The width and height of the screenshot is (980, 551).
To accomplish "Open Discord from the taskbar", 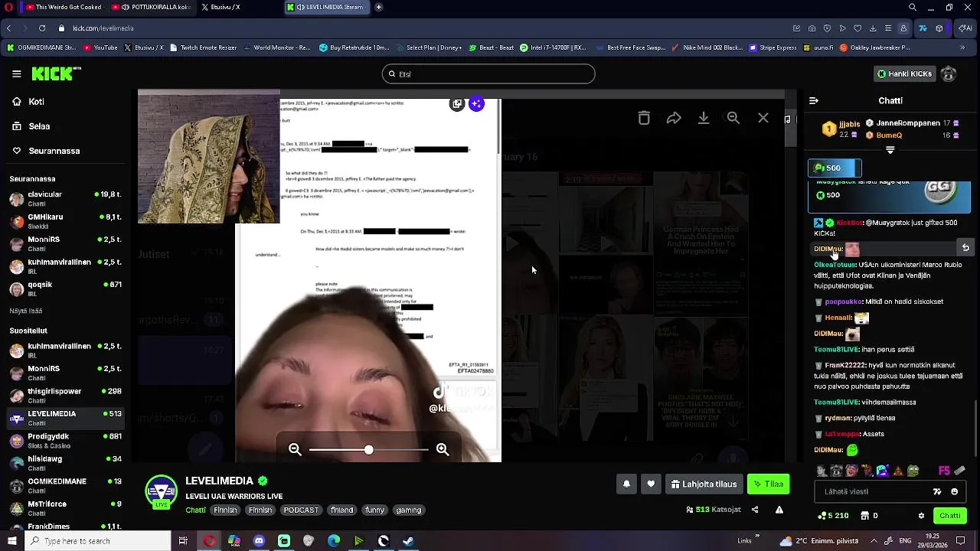I will point(259,541).
